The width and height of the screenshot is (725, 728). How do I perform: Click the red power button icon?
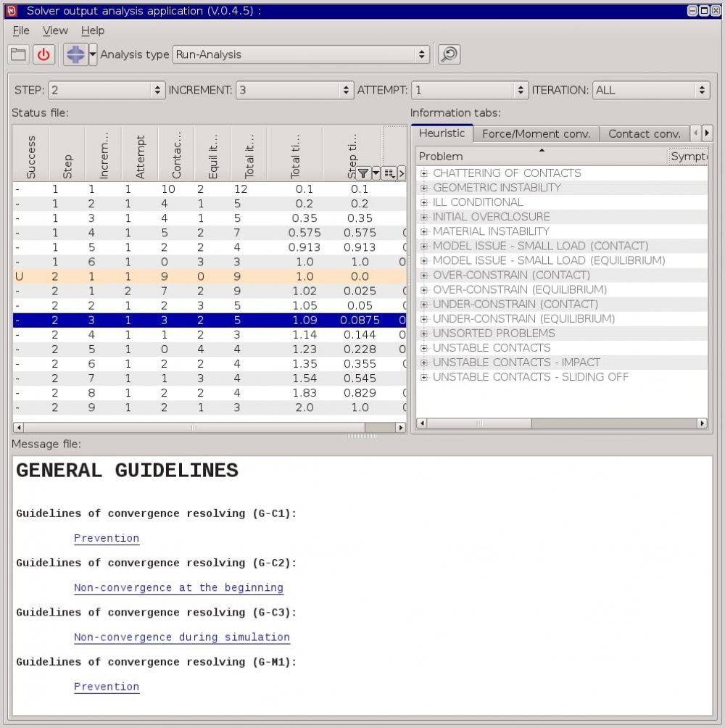pyautogui.click(x=43, y=54)
